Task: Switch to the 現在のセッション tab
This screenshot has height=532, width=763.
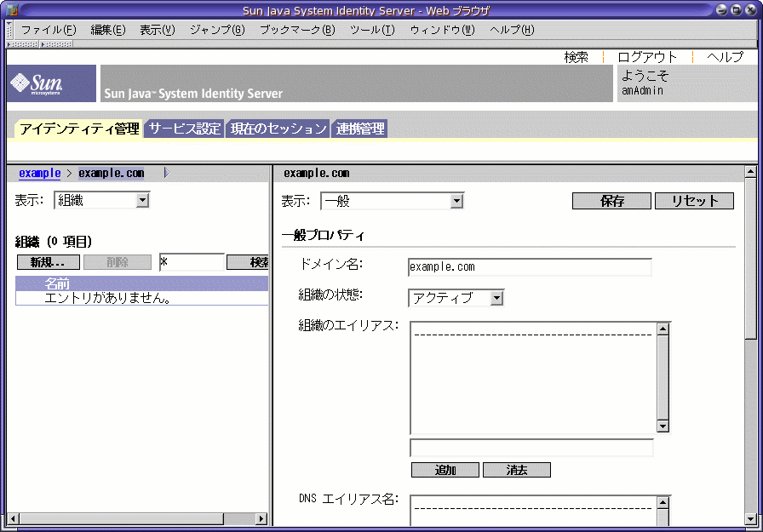Action: coord(278,129)
